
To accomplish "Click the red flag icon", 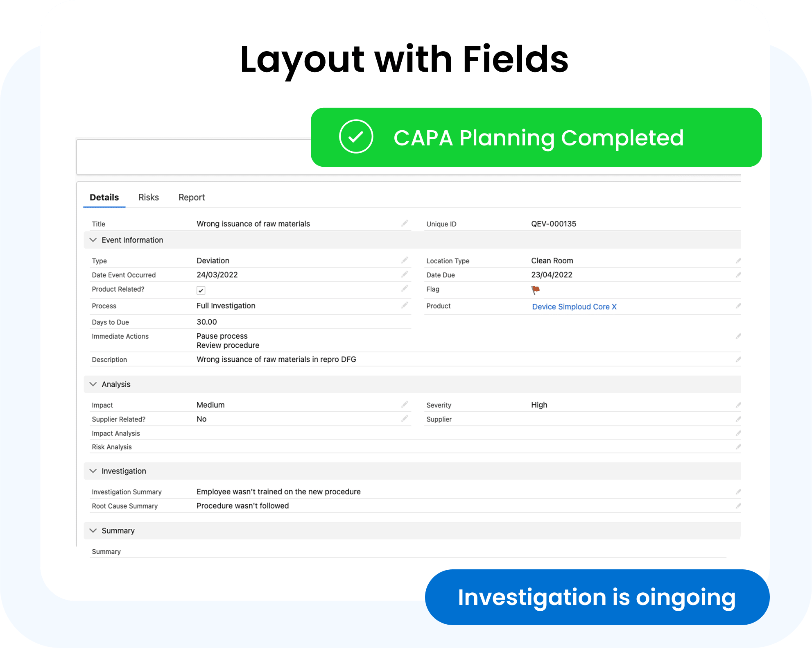I will (x=535, y=290).
